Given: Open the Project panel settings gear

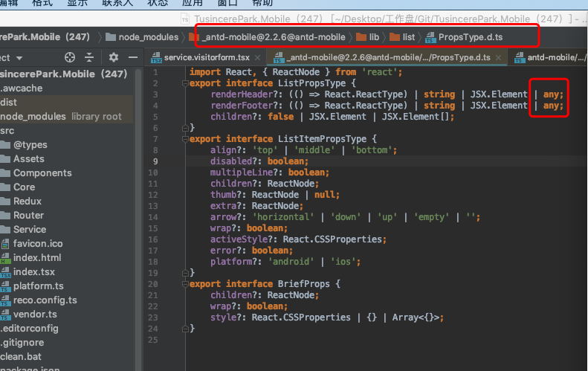Looking at the screenshot, I should tap(114, 57).
